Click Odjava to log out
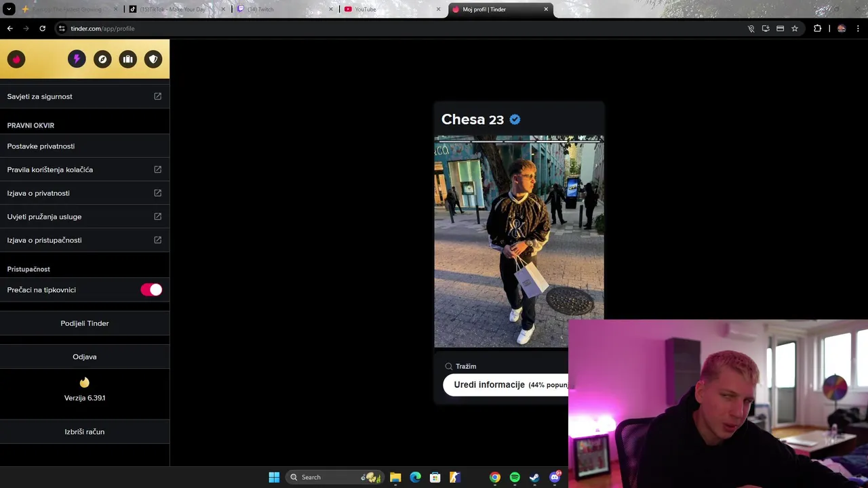The image size is (868, 488). coord(85,357)
